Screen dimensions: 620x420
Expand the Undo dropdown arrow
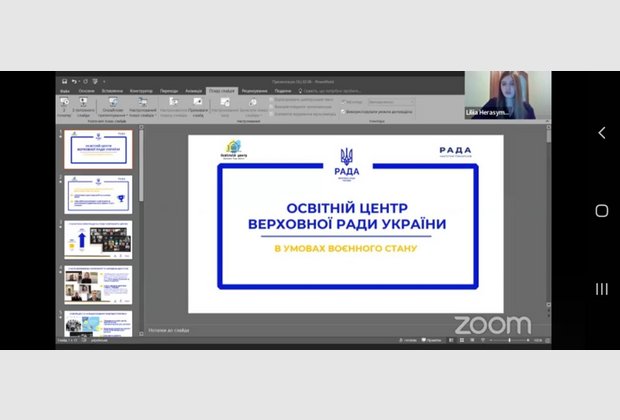[79, 81]
